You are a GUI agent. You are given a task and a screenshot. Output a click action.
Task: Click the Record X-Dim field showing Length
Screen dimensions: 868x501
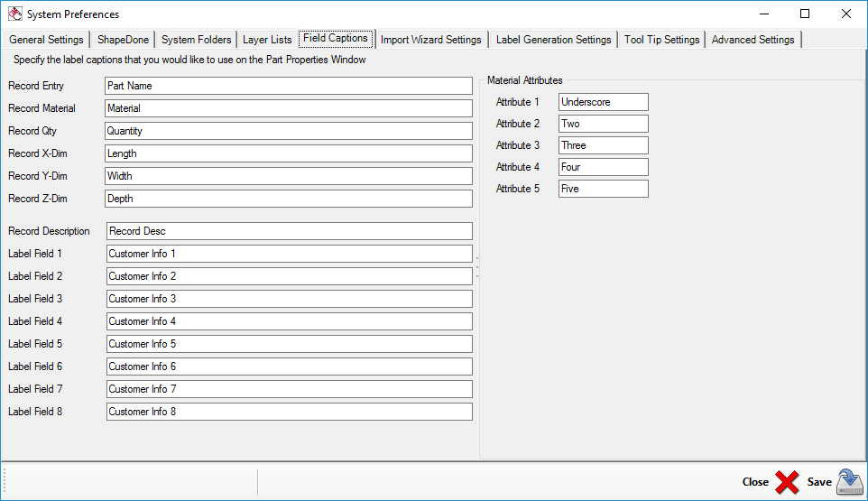pos(289,153)
